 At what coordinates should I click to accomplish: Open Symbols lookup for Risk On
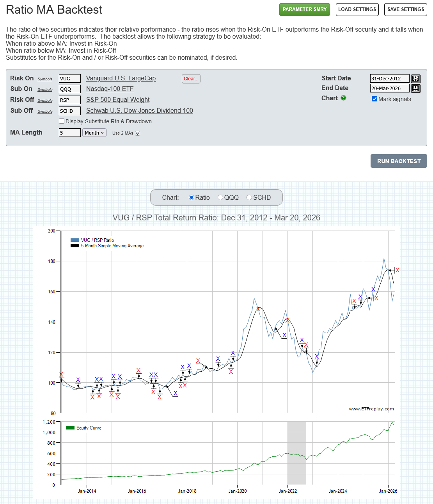point(45,79)
